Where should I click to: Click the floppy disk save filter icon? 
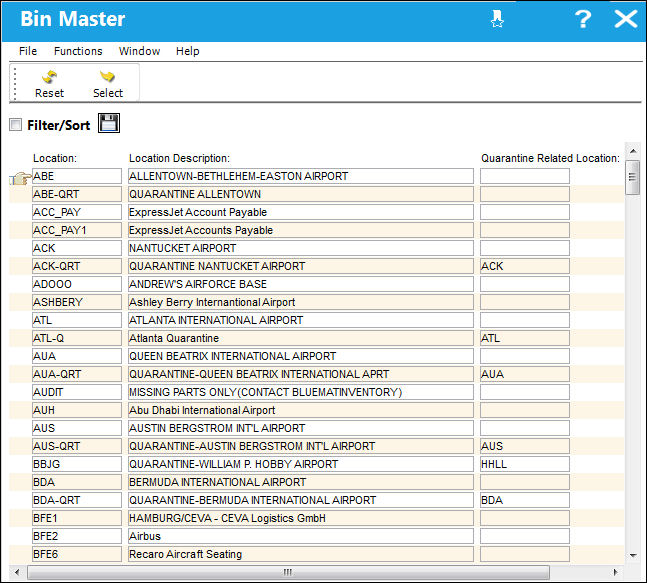click(x=109, y=123)
